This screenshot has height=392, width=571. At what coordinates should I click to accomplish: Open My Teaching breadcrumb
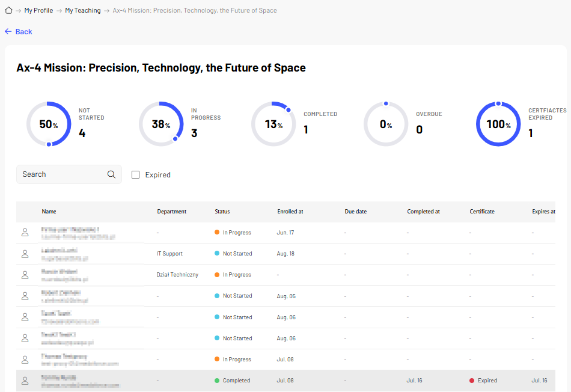[83, 11]
